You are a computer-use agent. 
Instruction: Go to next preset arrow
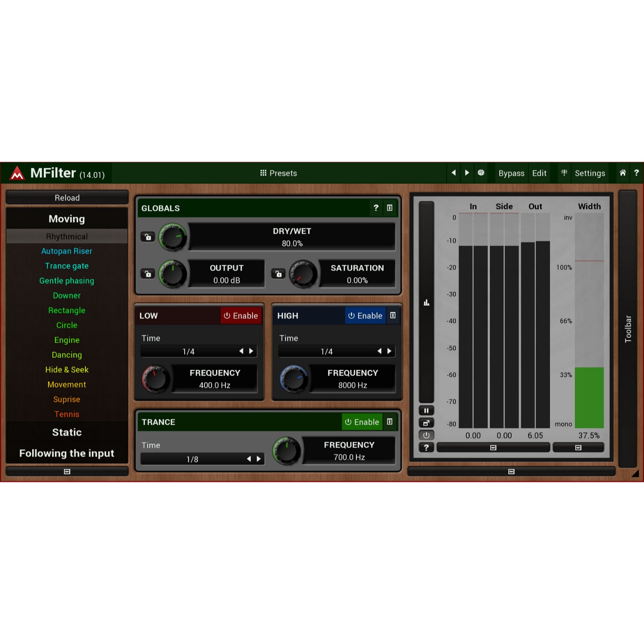click(467, 173)
